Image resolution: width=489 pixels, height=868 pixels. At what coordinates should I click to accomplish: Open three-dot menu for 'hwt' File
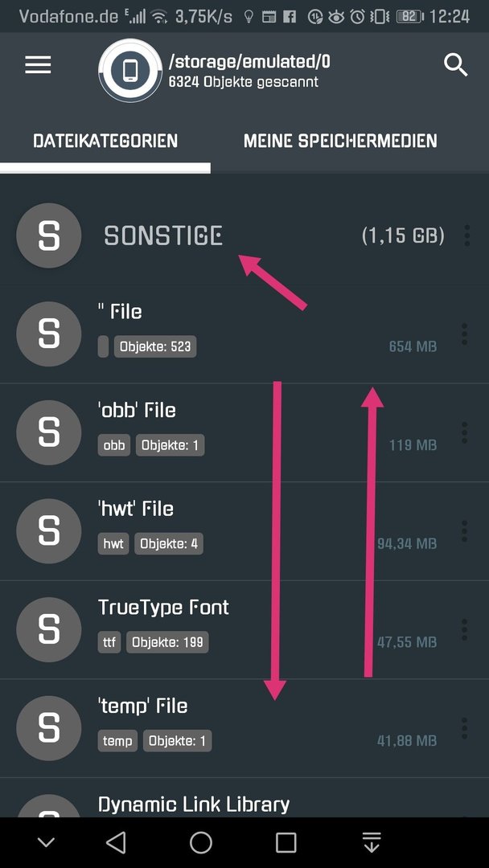464,531
